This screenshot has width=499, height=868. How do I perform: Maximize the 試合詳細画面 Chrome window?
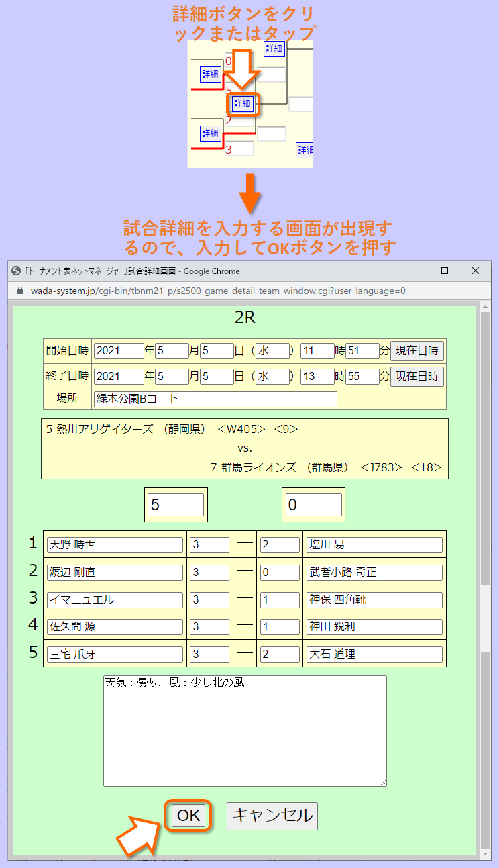(x=445, y=271)
